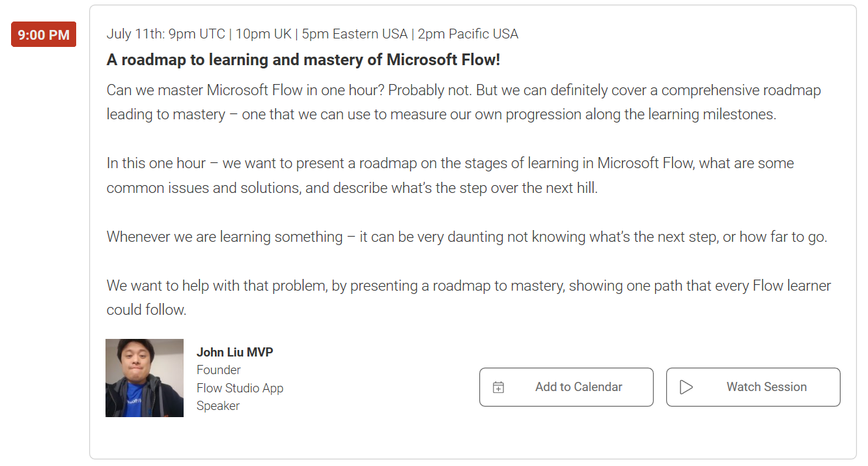Click the Founder job title text

[x=219, y=370]
